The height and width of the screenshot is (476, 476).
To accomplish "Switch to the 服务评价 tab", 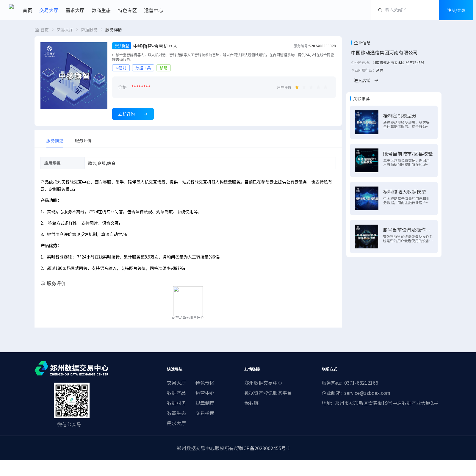I will point(83,141).
